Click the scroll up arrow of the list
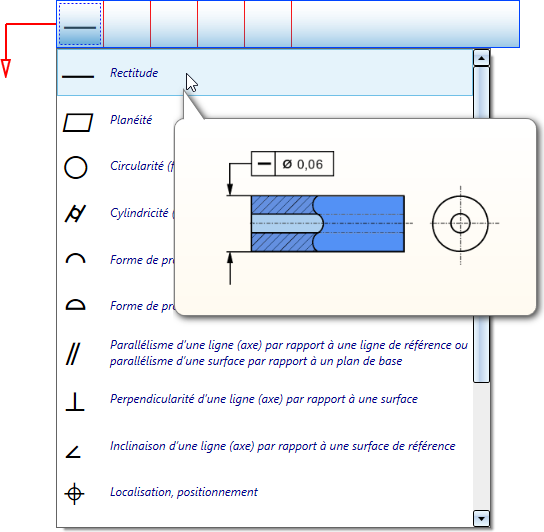Viewport: 544px width, 532px height. click(481, 58)
